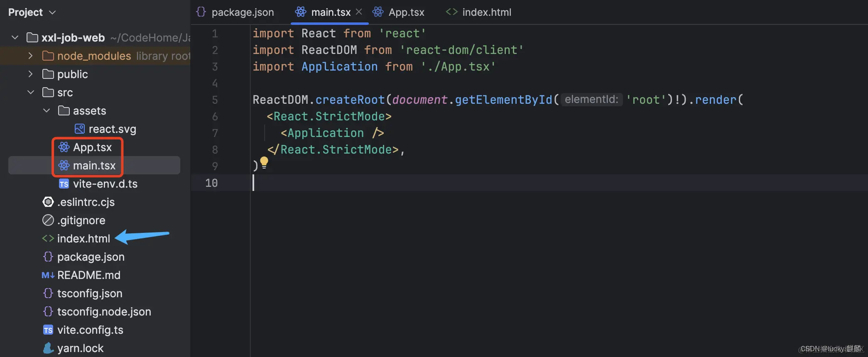Click the 'render' call on line 5
This screenshot has width=868, height=357.
pyautogui.click(x=716, y=100)
